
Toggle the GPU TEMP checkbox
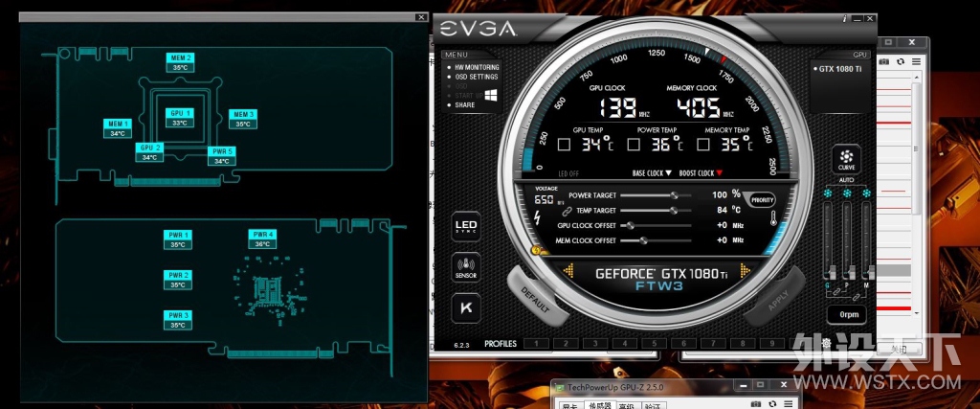(x=564, y=145)
